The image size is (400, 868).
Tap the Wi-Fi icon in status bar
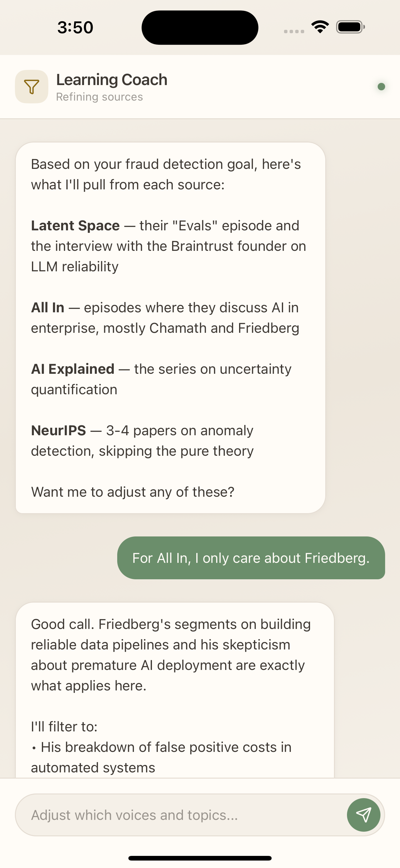point(320,27)
